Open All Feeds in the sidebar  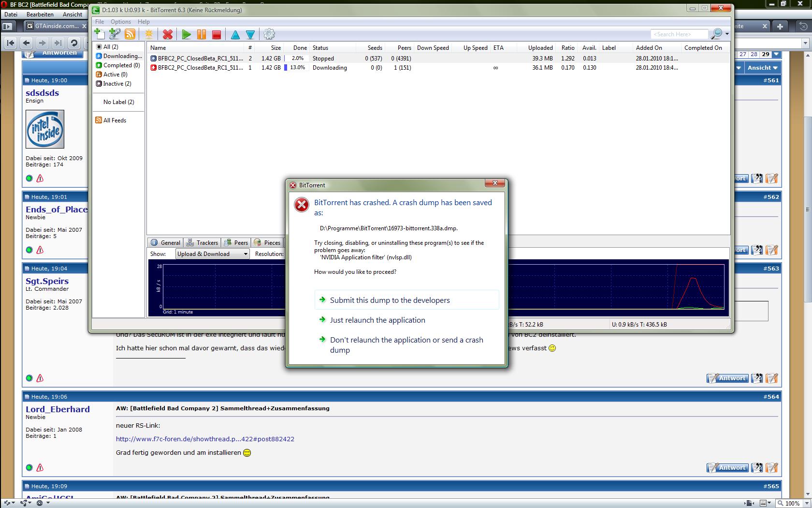point(111,120)
